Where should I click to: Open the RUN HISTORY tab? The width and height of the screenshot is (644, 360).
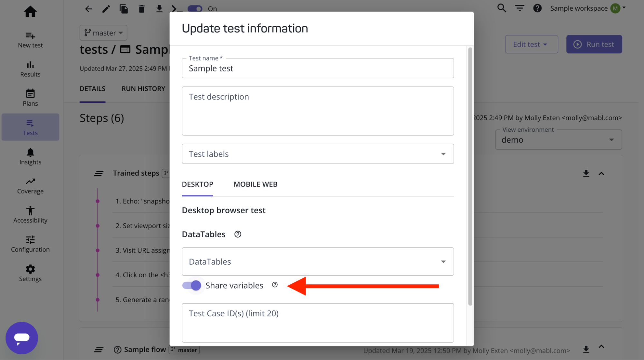(143, 89)
